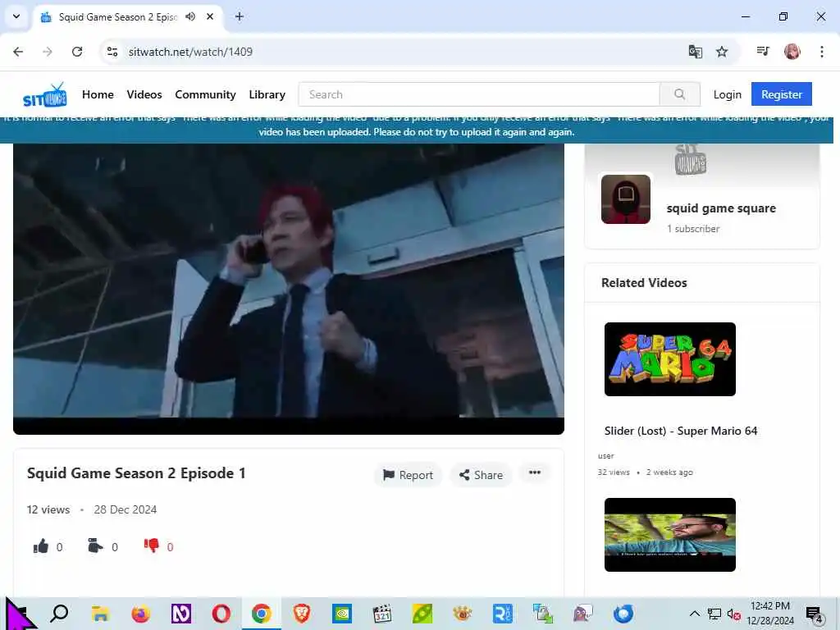Mute the tab via speaker icon
Image resolution: width=840 pixels, height=630 pixels.
coord(190,16)
